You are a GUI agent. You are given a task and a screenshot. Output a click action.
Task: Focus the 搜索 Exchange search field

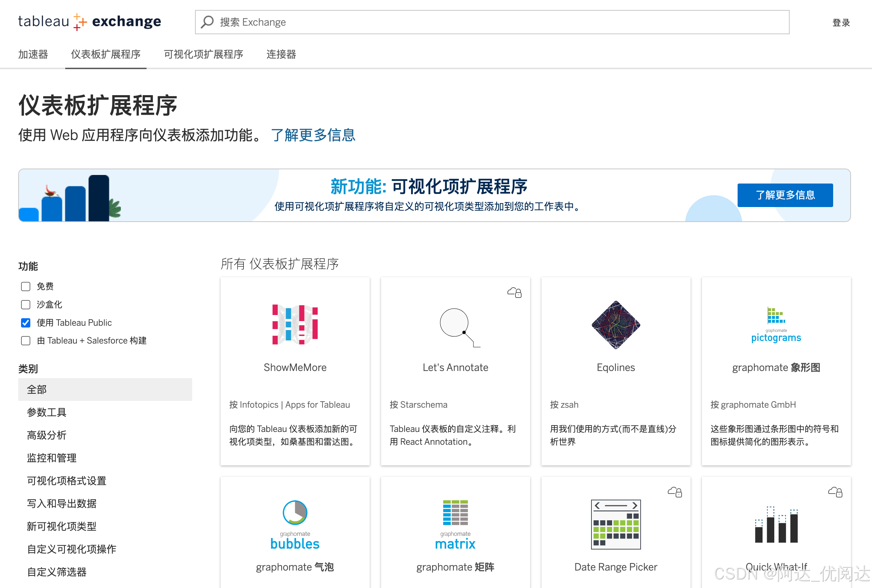click(492, 22)
